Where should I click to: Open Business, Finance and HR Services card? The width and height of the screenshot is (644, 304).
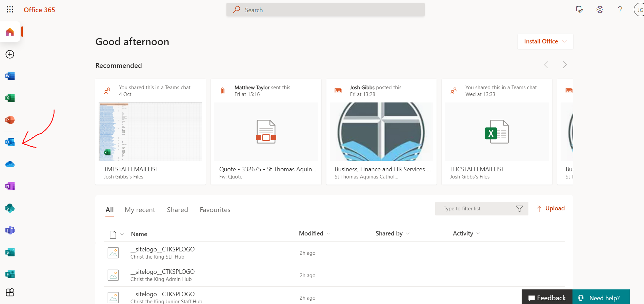(x=381, y=132)
